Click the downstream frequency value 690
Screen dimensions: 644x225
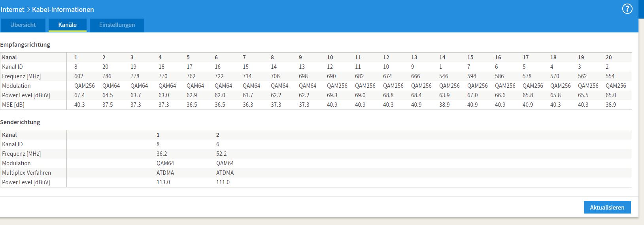click(331, 76)
